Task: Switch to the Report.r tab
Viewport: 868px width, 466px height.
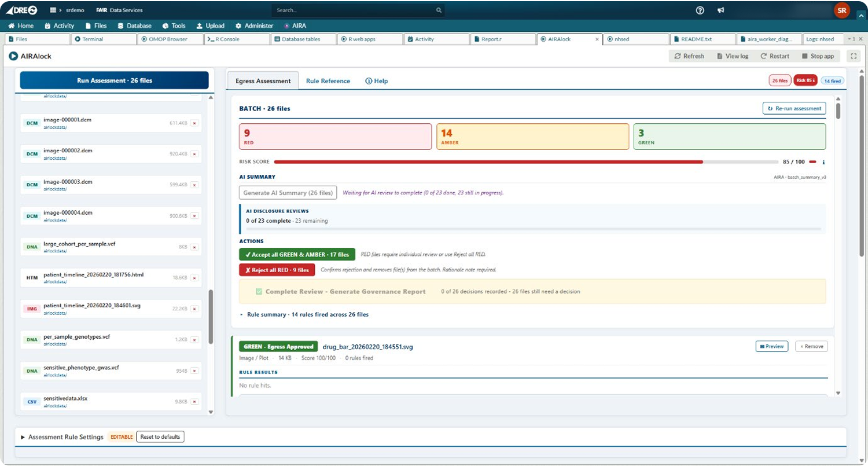Action: (503, 39)
